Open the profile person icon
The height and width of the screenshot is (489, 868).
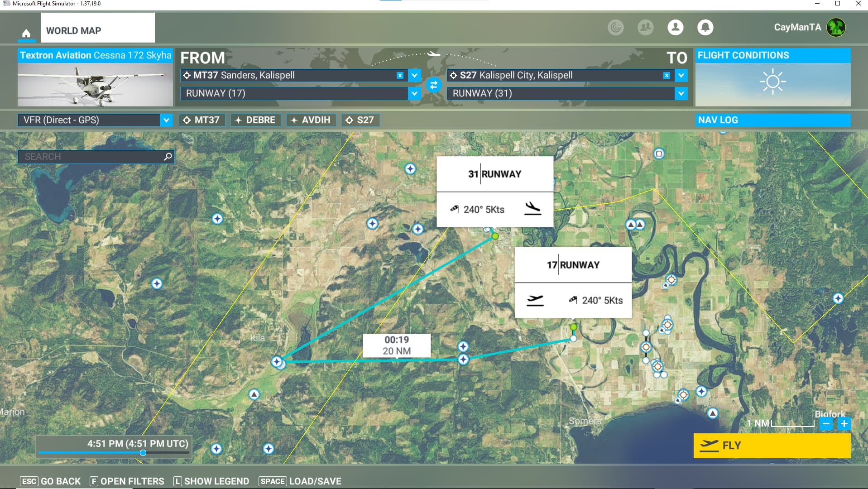tap(676, 27)
